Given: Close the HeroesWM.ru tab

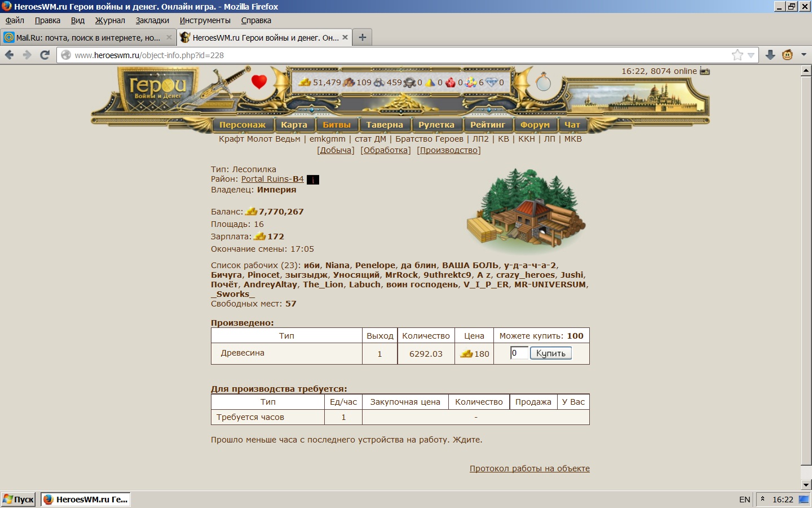Looking at the screenshot, I should (345, 37).
